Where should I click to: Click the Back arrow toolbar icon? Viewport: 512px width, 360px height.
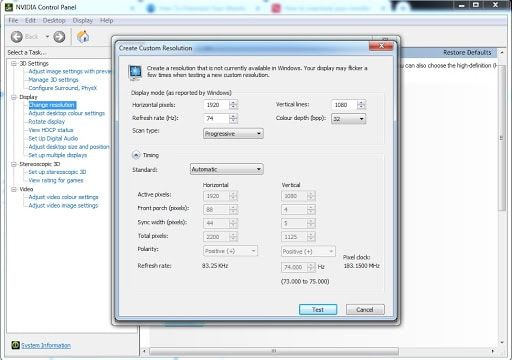(16, 37)
